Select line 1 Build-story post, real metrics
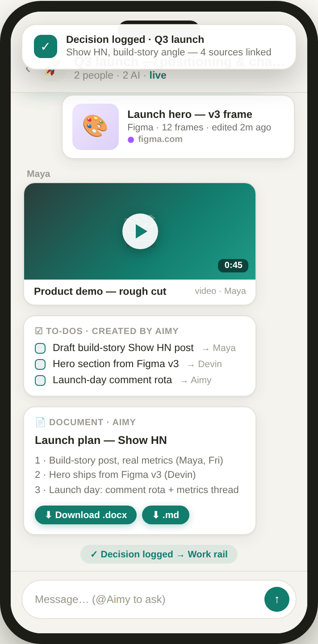Viewport: 318px width, 644px height. point(129,460)
